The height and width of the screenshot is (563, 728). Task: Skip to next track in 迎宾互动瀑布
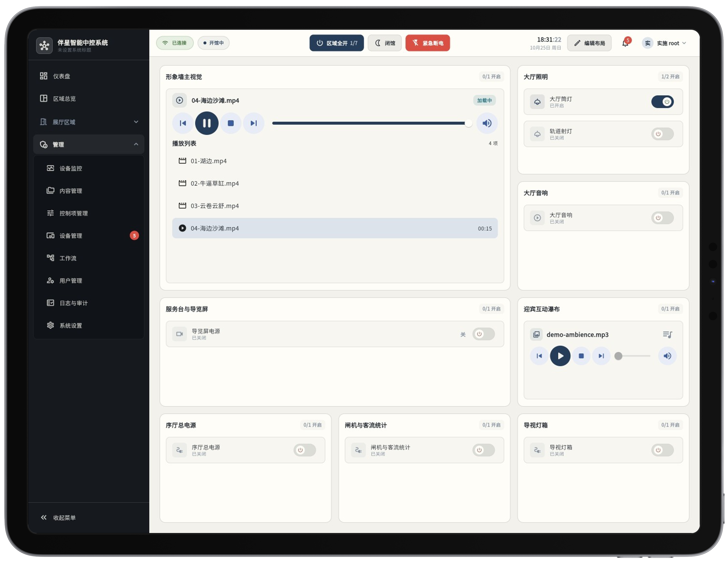pyautogui.click(x=601, y=356)
